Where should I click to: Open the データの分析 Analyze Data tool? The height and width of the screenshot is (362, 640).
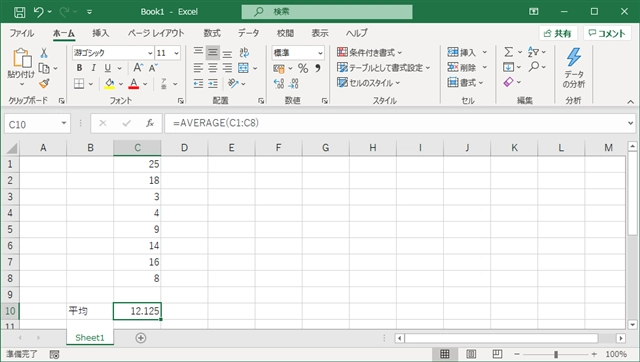pyautogui.click(x=574, y=68)
